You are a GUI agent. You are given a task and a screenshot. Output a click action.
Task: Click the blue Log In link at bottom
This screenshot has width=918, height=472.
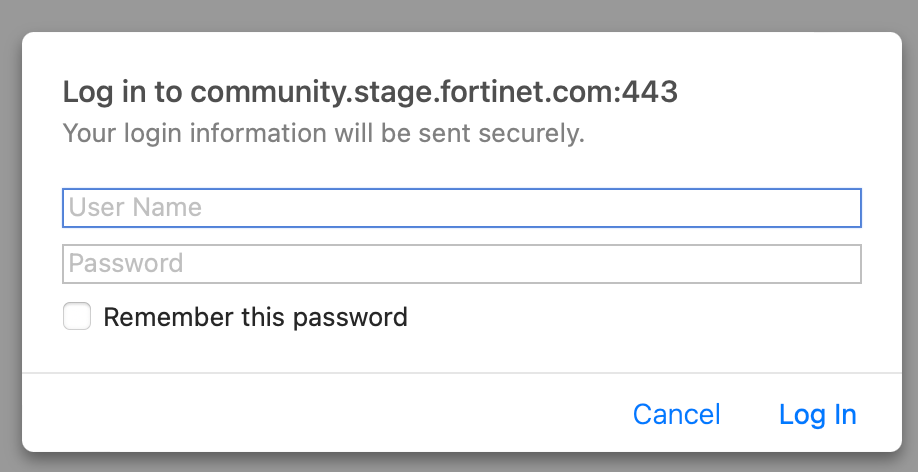(x=817, y=414)
